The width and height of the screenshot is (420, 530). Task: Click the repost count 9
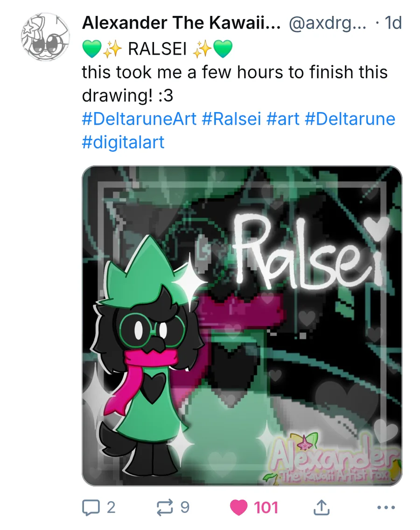(185, 508)
